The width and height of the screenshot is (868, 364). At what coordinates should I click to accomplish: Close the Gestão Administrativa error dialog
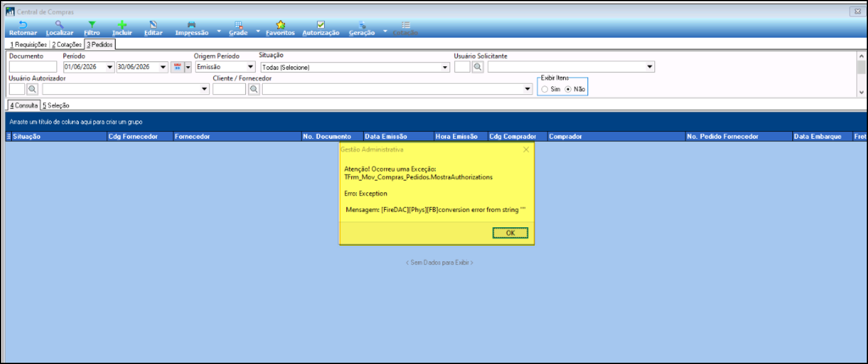pyautogui.click(x=526, y=149)
